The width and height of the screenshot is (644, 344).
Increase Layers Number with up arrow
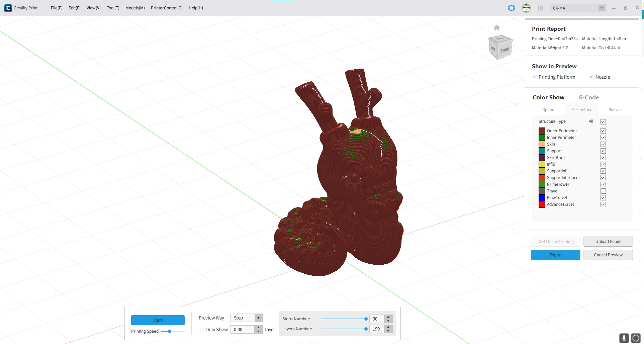pos(388,327)
